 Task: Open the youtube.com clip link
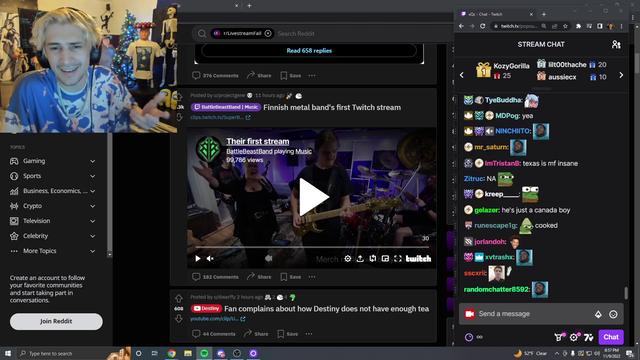[x=218, y=319]
